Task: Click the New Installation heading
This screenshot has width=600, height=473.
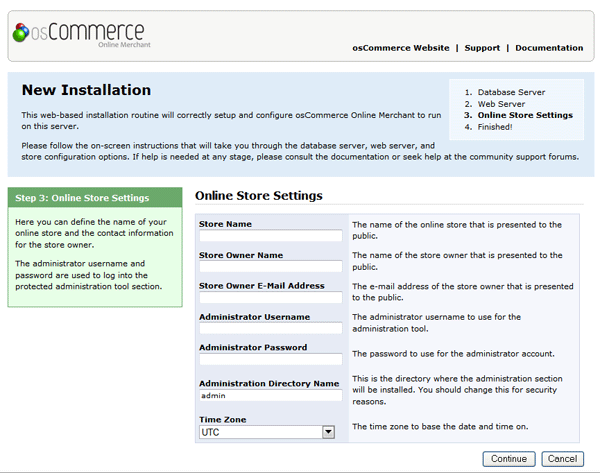Action: click(x=86, y=90)
